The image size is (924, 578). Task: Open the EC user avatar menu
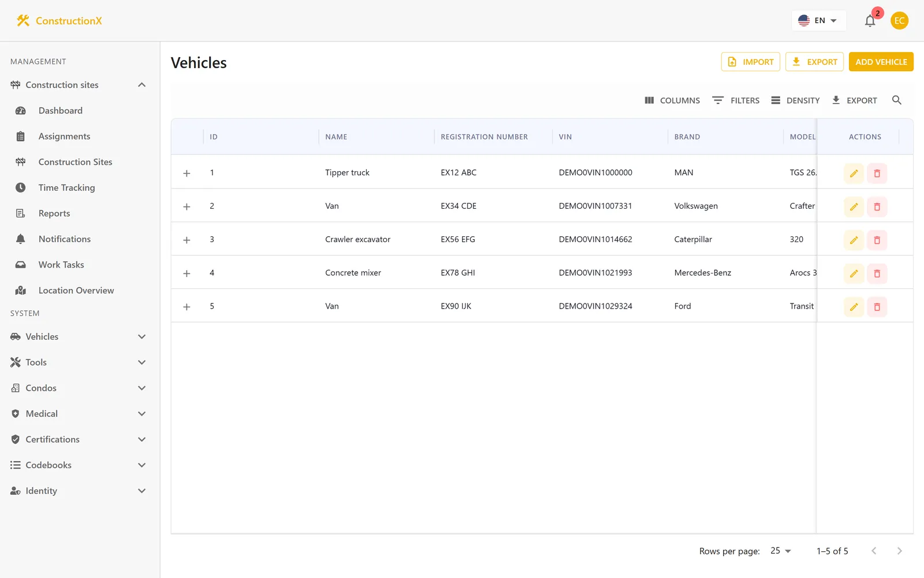[899, 21]
